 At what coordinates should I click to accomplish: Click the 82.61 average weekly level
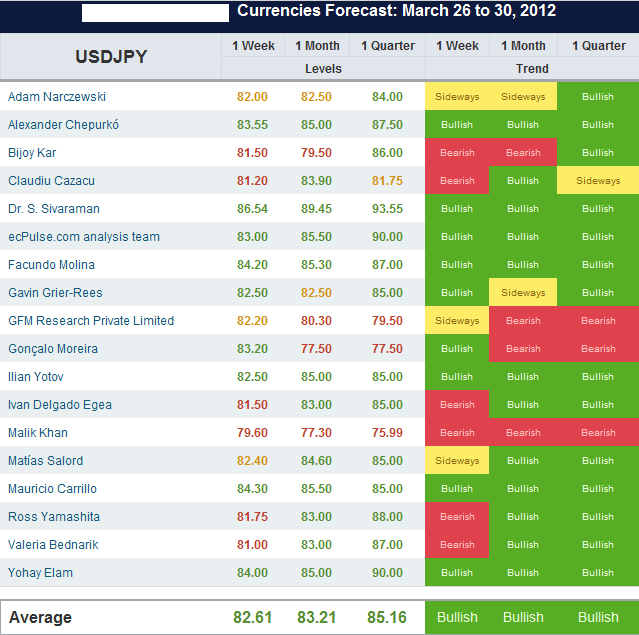(x=252, y=617)
